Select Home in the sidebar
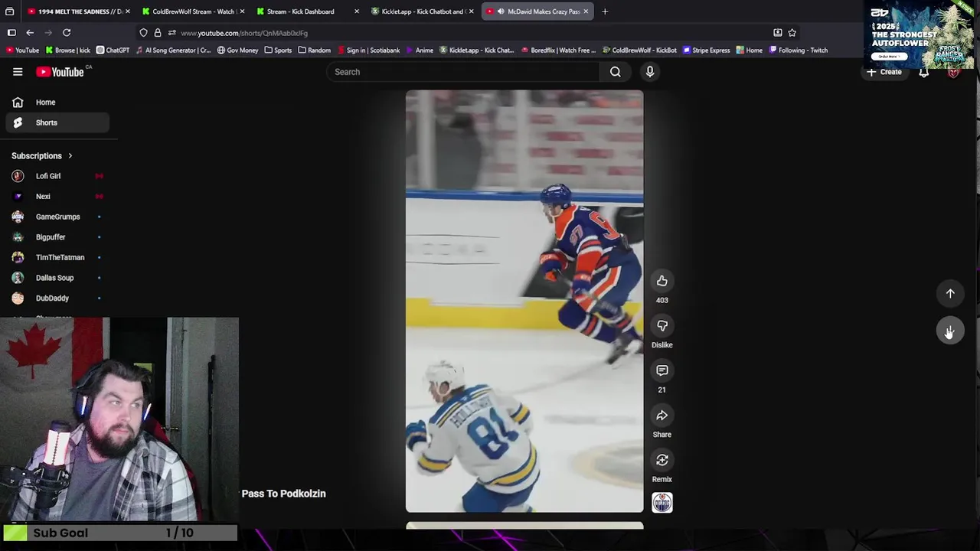 click(57, 103)
